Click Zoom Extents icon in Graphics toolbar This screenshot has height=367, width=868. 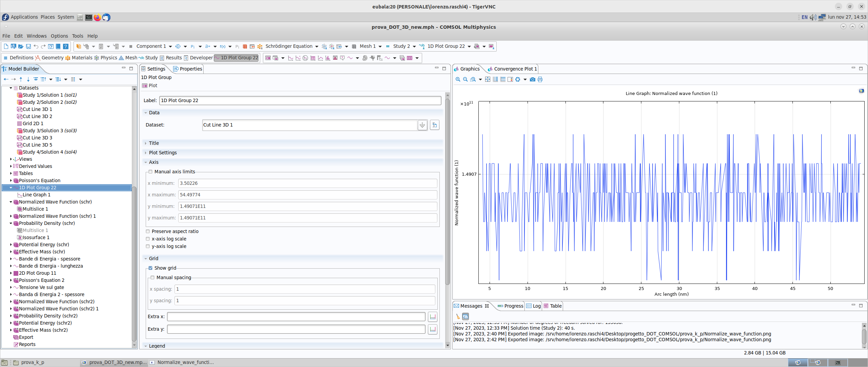(x=488, y=79)
